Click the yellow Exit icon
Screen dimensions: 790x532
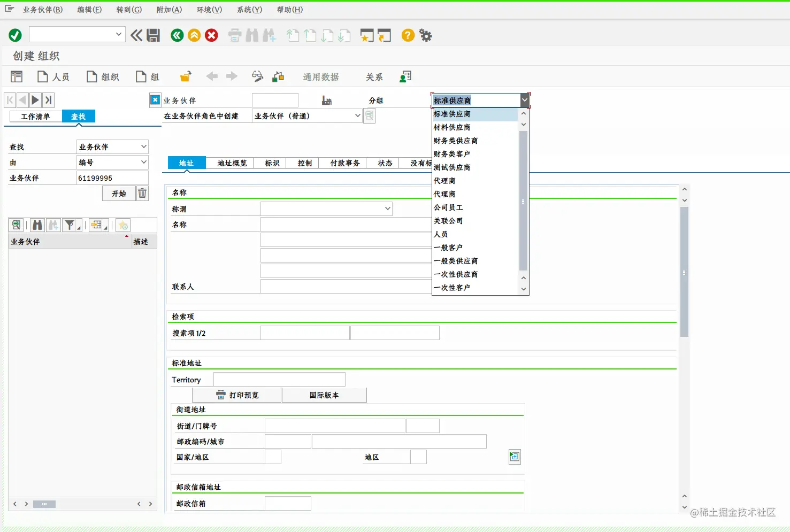pos(194,35)
